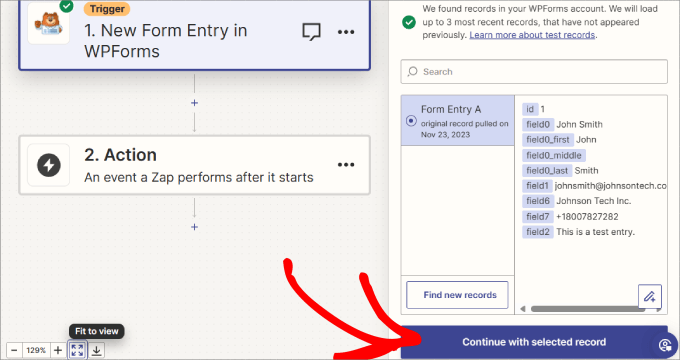
Task: Add a step below the Action
Action: click(194, 227)
